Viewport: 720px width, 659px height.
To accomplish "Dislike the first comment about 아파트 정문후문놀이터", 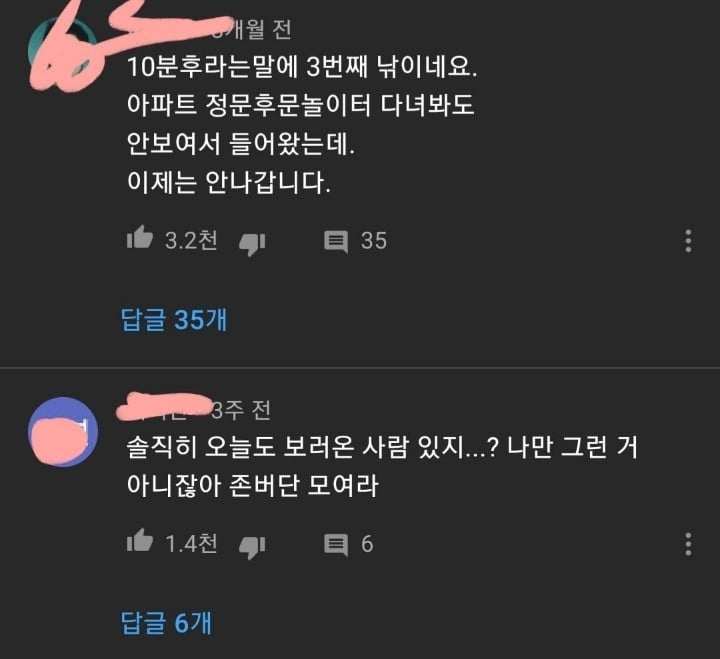I will (x=252, y=244).
